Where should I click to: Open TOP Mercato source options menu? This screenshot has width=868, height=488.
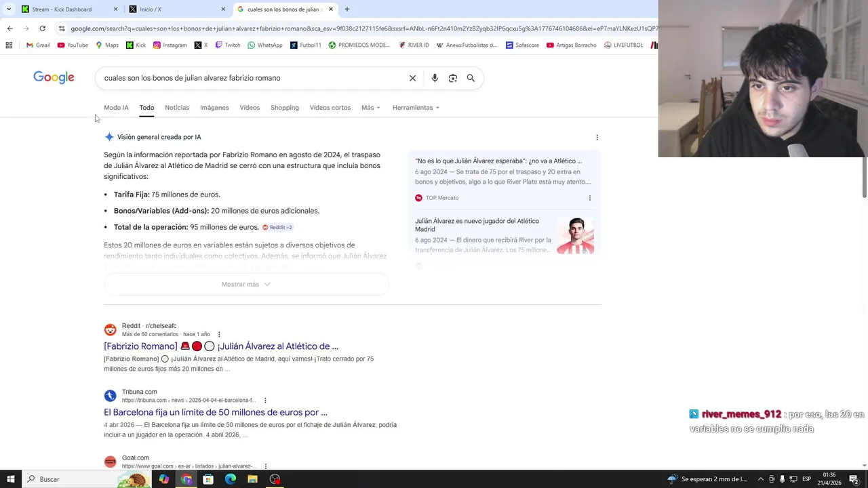(x=589, y=198)
